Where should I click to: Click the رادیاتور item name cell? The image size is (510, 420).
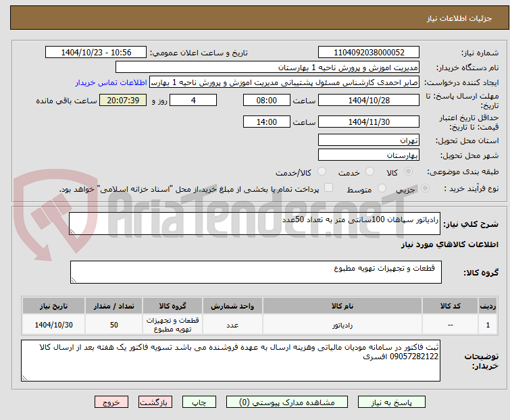click(x=342, y=325)
